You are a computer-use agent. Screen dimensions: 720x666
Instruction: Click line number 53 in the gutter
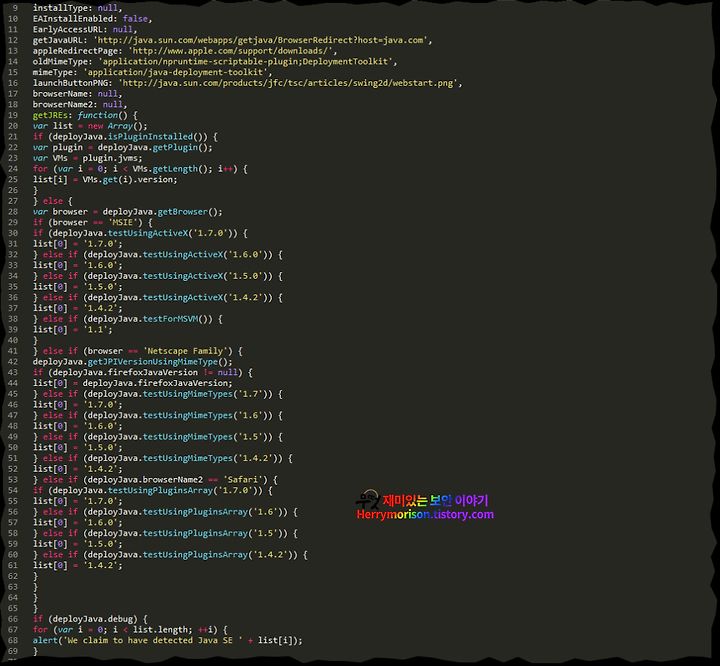[x=13, y=480]
